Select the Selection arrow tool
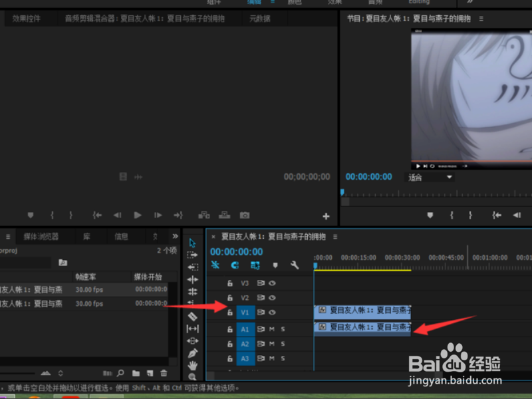 point(192,243)
